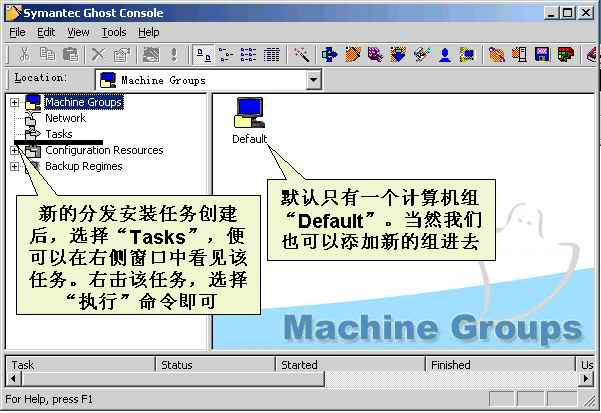This screenshot has height=413, width=601.
Task: Select Machine Groups in the tree
Action: point(84,102)
